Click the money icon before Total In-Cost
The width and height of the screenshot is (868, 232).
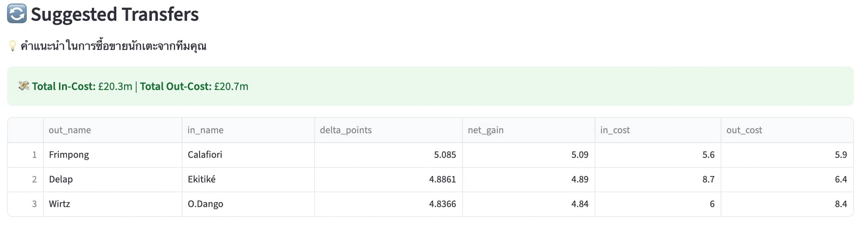(24, 86)
